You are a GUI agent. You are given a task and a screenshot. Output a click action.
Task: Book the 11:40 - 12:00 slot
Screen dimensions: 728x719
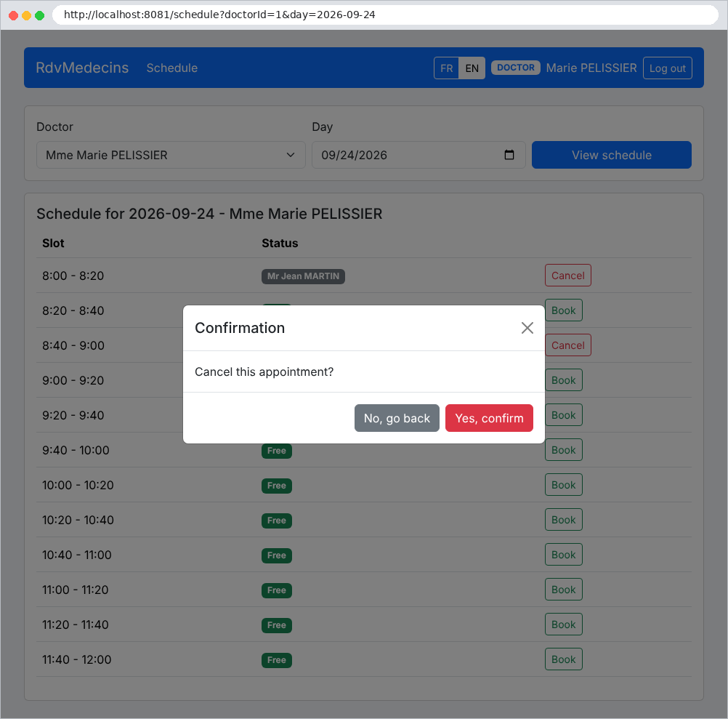tap(563, 659)
